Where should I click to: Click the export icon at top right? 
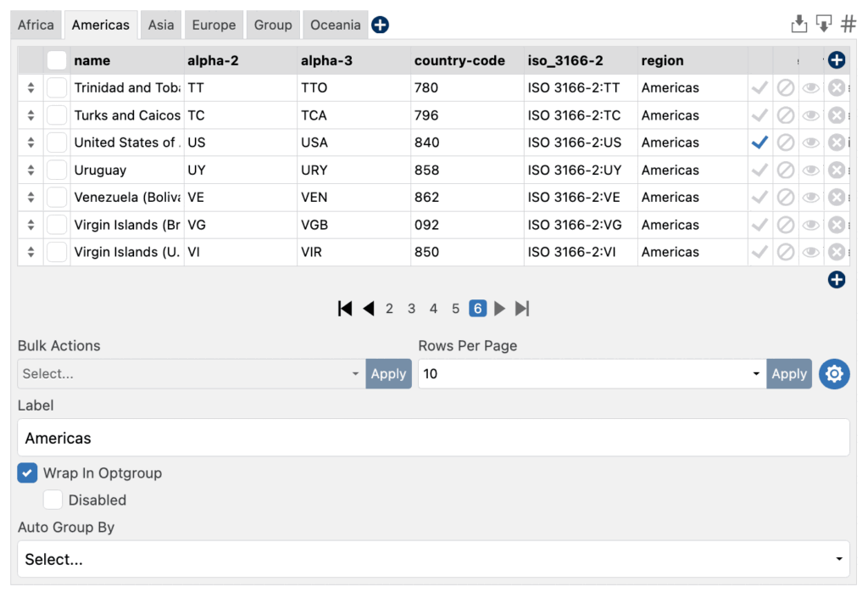click(x=824, y=24)
